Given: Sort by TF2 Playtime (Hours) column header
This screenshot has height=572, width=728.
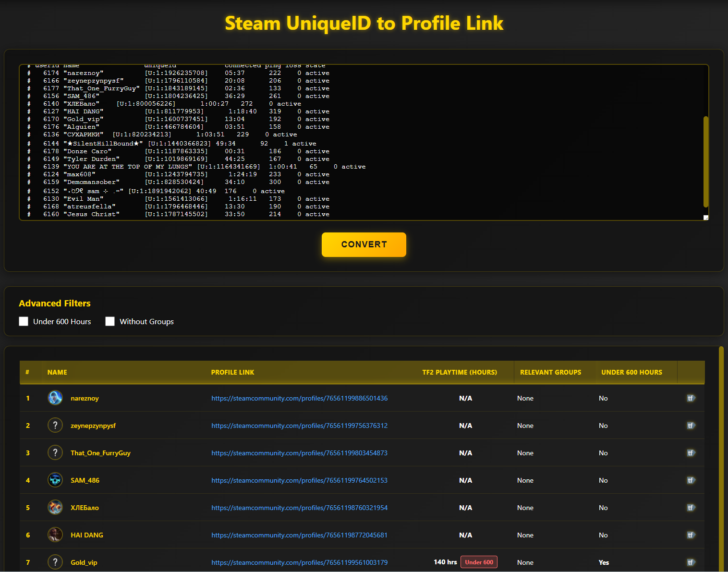Looking at the screenshot, I should pos(459,372).
